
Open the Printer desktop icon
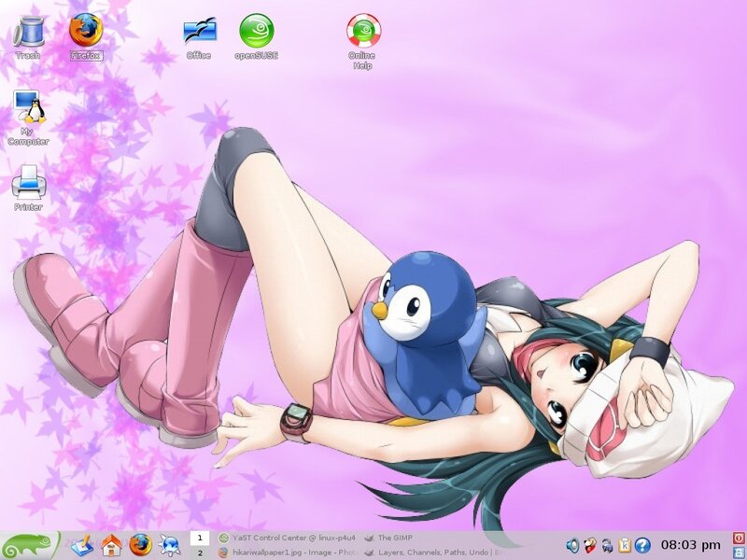(28, 188)
